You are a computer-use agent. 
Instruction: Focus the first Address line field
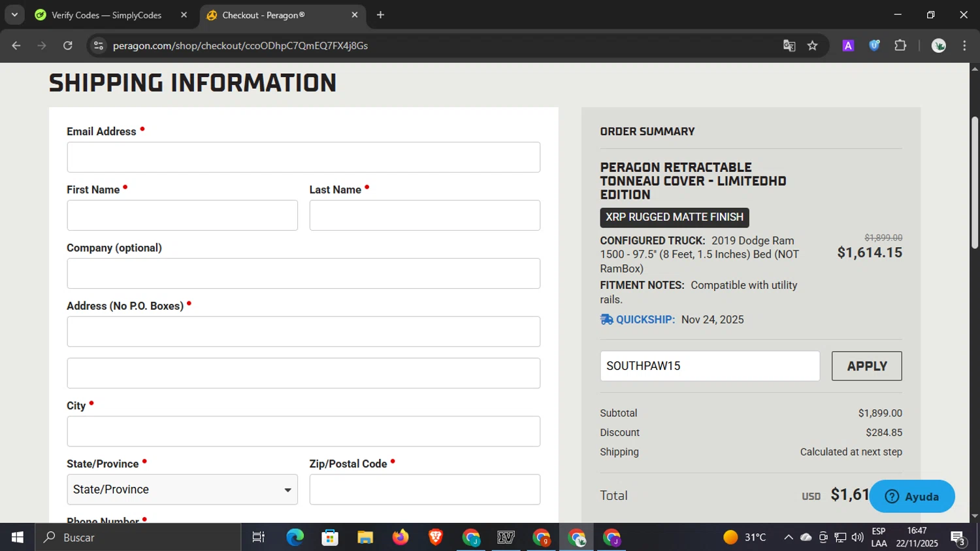pyautogui.click(x=303, y=332)
